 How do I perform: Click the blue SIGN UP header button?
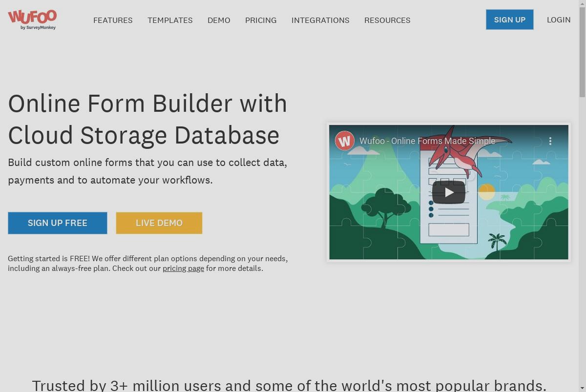coord(509,20)
